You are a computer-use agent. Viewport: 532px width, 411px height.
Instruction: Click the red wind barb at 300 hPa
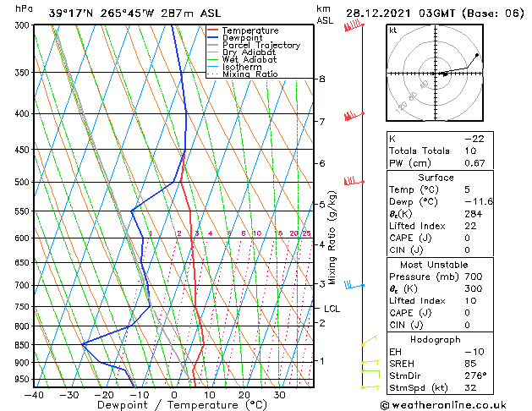pos(354,25)
